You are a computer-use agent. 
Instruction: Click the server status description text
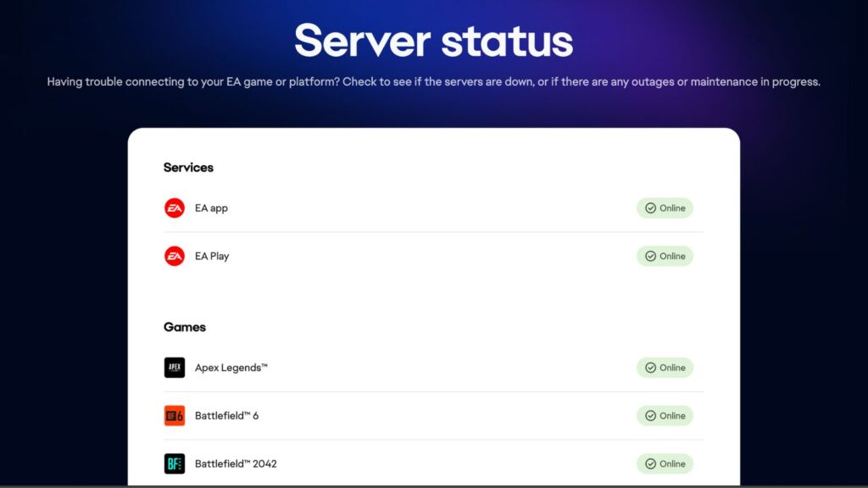coord(433,81)
